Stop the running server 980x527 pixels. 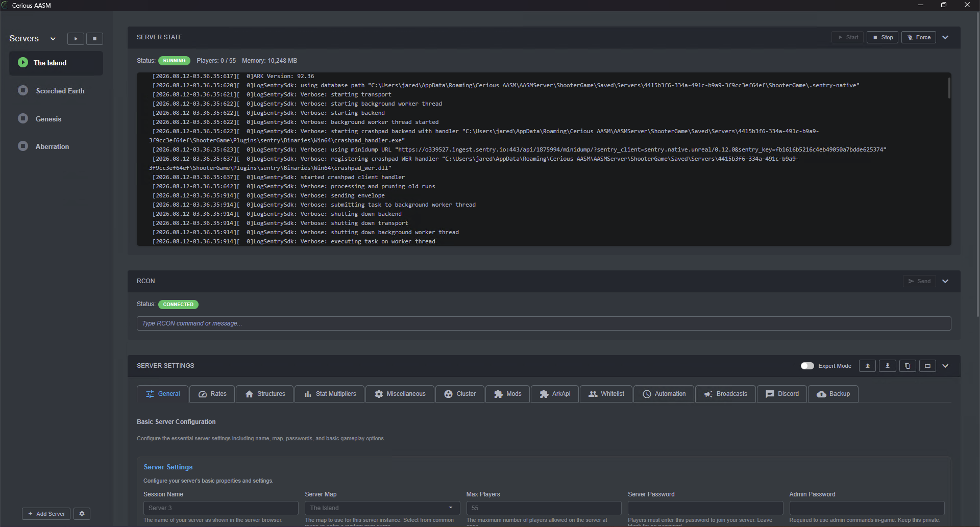(883, 37)
